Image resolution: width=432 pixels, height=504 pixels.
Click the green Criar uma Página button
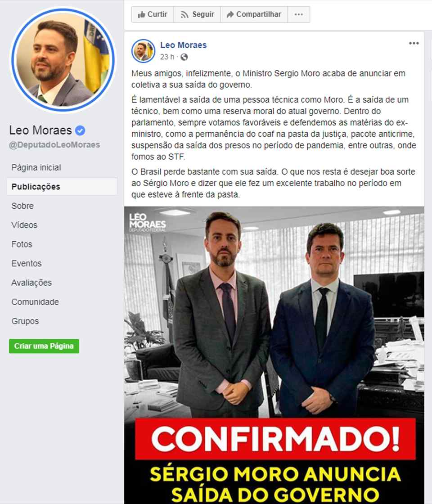(x=44, y=346)
